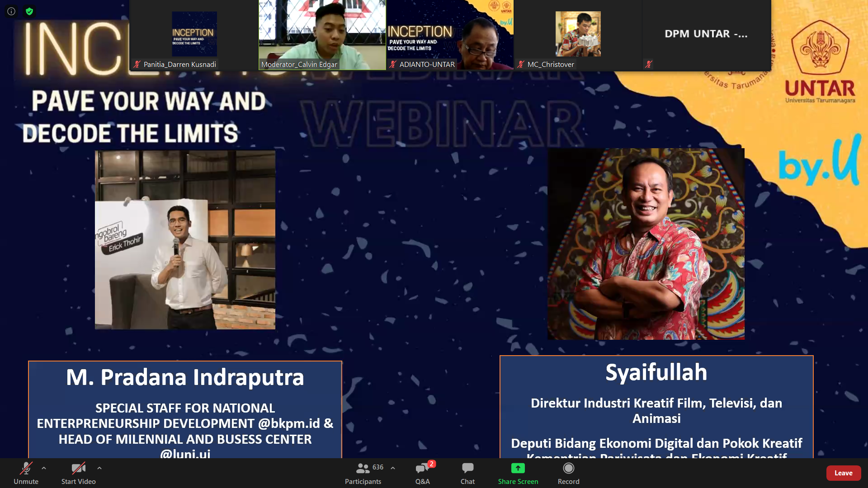Select MC_Christover video tile

coord(578,35)
